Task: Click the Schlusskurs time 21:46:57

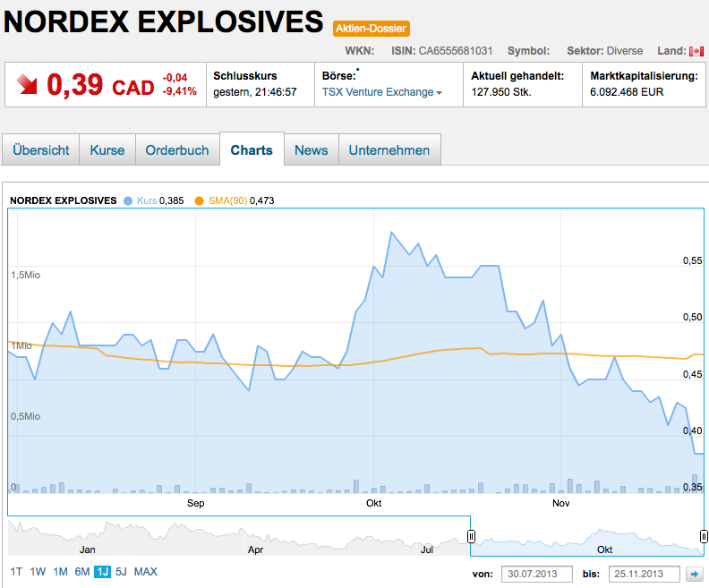Action: [x=276, y=92]
